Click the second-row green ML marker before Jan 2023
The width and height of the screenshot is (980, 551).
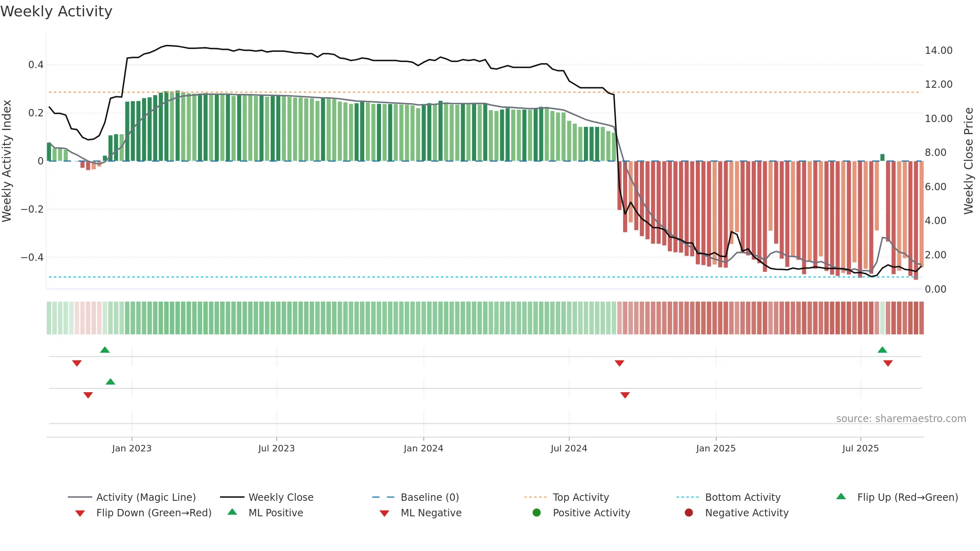click(x=111, y=382)
